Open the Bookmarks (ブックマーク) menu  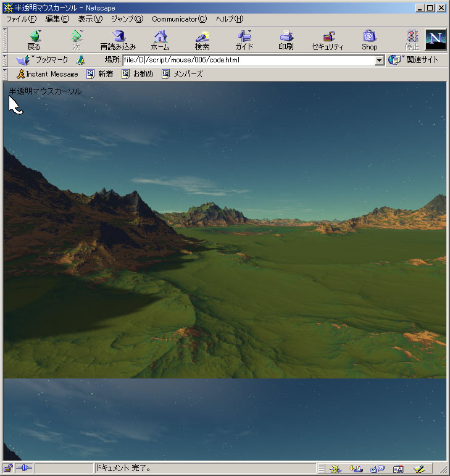pos(42,60)
